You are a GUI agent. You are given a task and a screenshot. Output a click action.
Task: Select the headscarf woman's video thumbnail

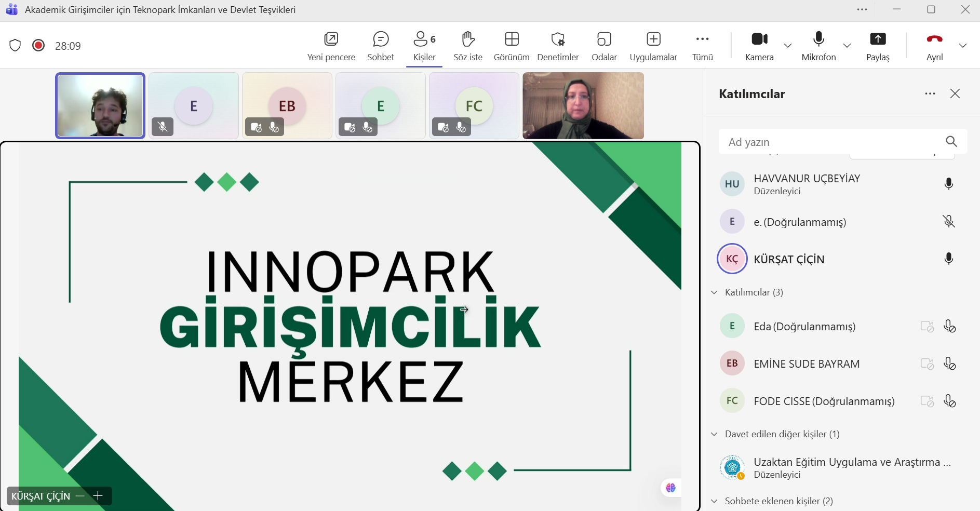pyautogui.click(x=583, y=106)
